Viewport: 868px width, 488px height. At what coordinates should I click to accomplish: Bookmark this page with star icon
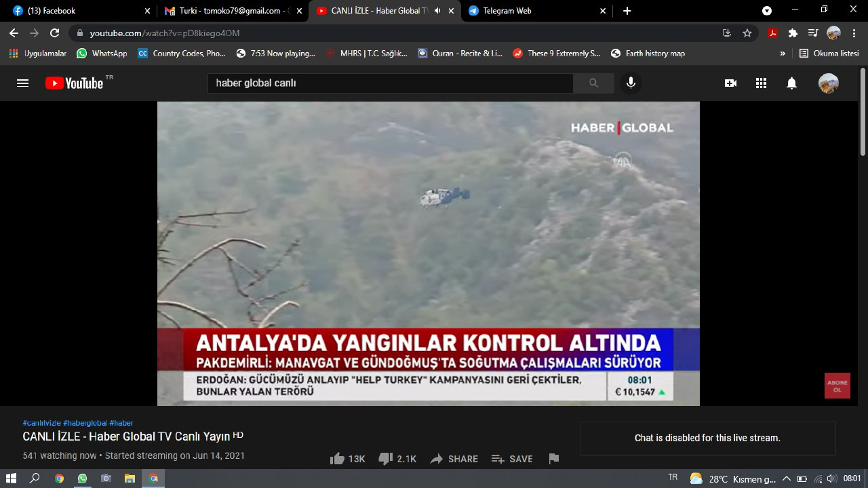point(747,33)
